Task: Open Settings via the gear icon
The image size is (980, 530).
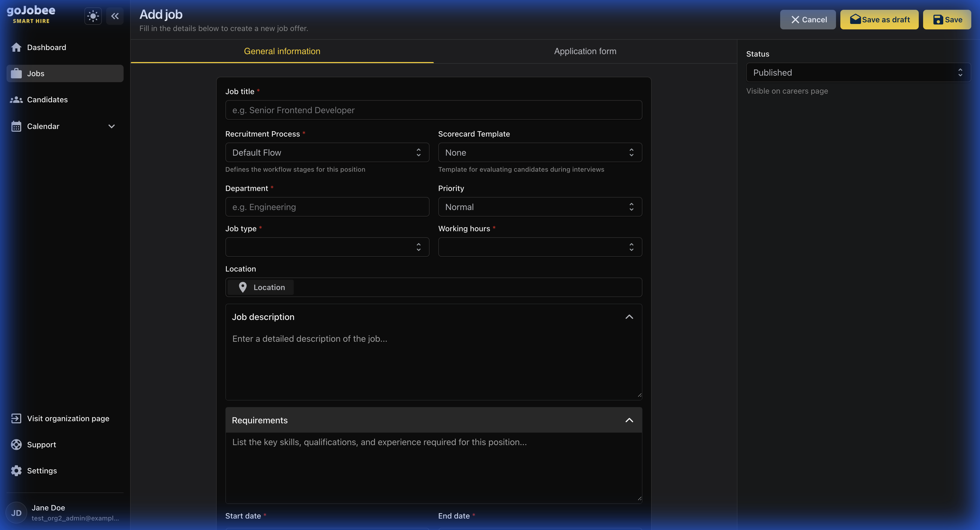Action: [x=16, y=471]
